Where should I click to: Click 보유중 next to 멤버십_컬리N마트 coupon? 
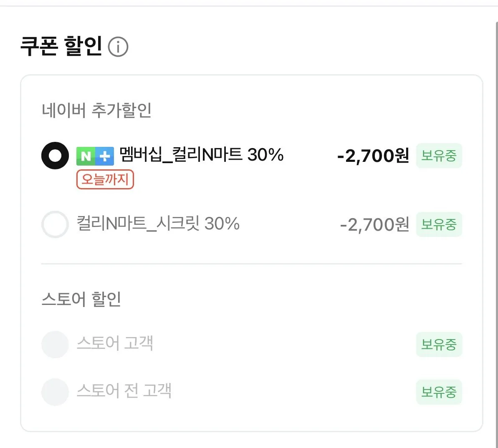(x=439, y=156)
